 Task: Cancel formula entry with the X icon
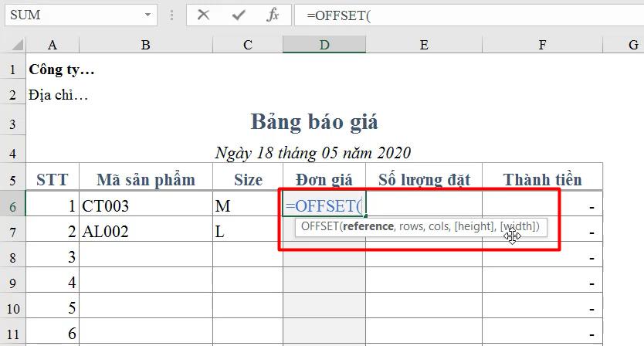(x=203, y=15)
